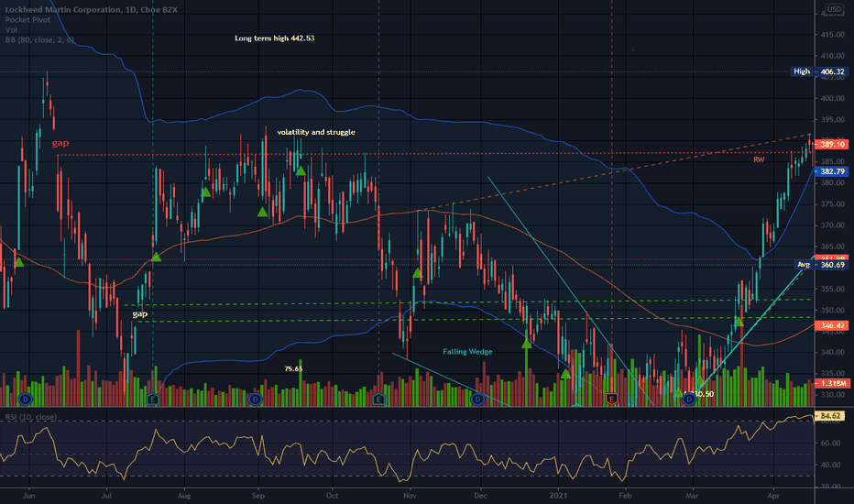
Task: Click the dividend marker below late May
Action: tap(25, 400)
